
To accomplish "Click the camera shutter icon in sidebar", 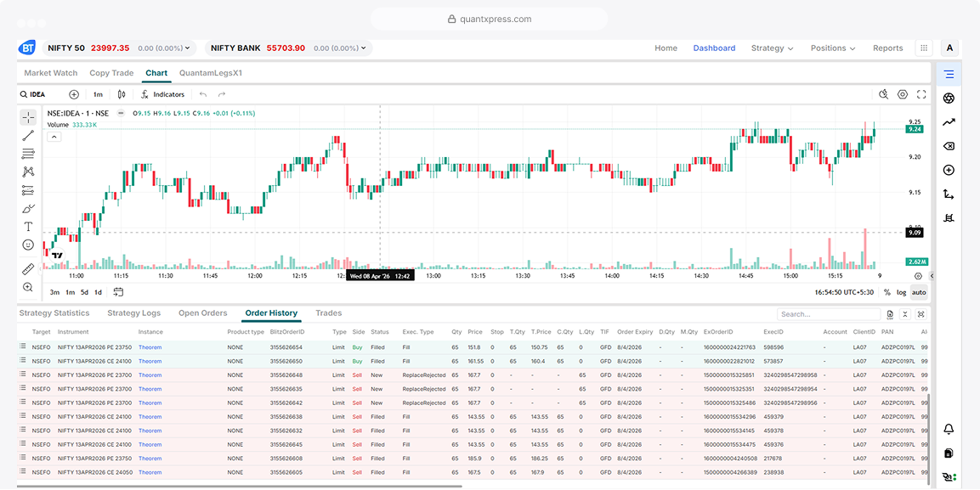I will (x=949, y=98).
